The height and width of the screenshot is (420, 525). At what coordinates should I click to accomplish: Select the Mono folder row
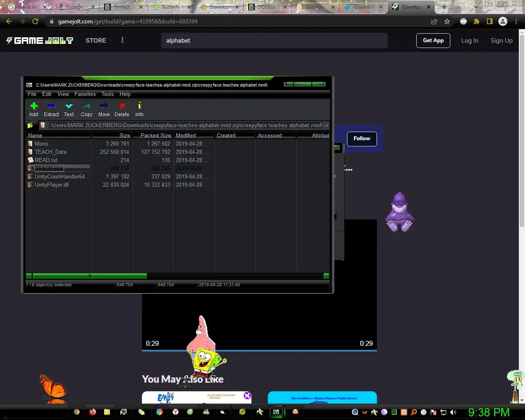[x=41, y=144]
